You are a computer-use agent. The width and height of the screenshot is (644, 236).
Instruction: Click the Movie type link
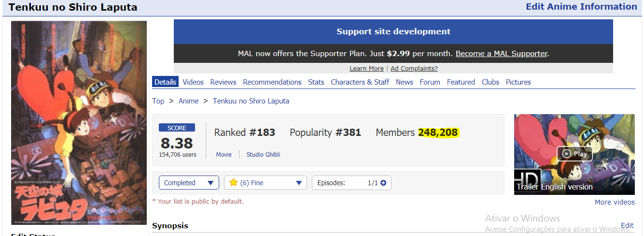[224, 154]
